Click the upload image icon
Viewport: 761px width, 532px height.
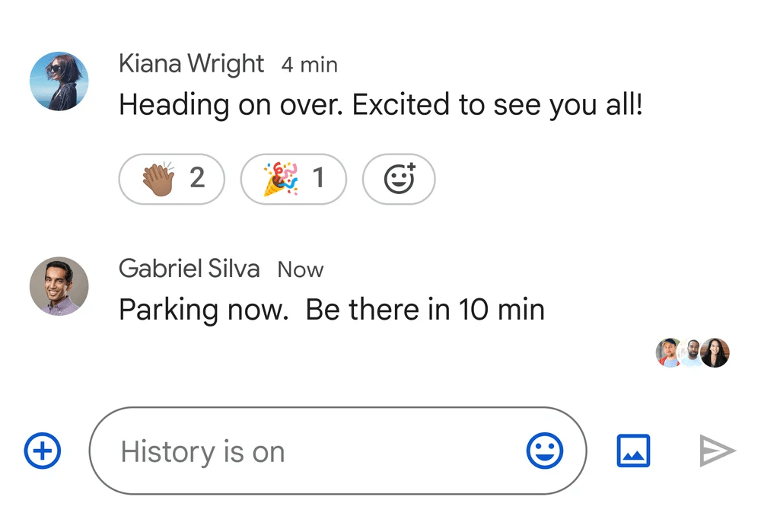[633, 451]
